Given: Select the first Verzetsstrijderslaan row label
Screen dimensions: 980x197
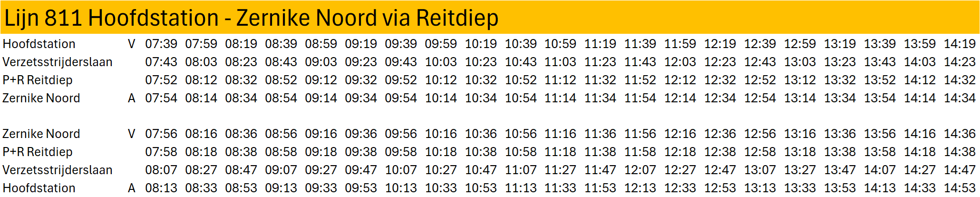Looking at the screenshot, I should pyautogui.click(x=58, y=62).
